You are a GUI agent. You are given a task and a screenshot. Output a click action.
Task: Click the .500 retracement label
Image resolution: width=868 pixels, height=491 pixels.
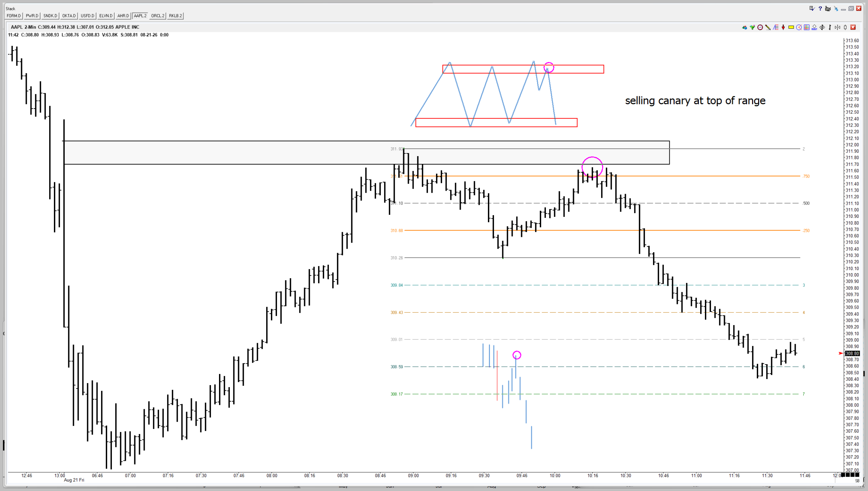pos(806,204)
